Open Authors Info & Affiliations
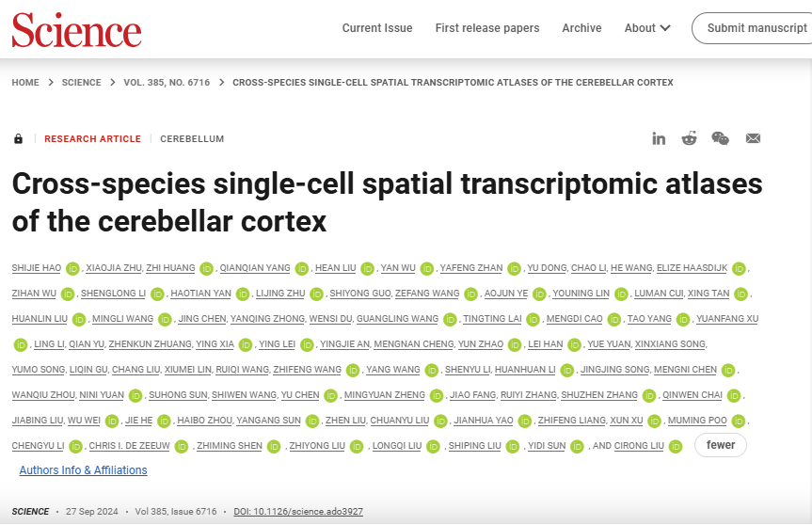Image resolution: width=812 pixels, height=525 pixels. coord(84,470)
